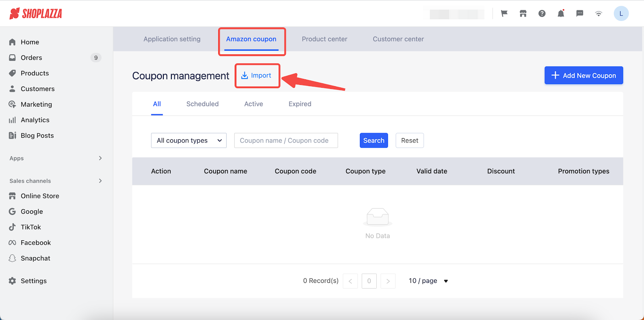The image size is (644, 320).
Task: Open Marketing in sidebar
Action: pyautogui.click(x=37, y=104)
